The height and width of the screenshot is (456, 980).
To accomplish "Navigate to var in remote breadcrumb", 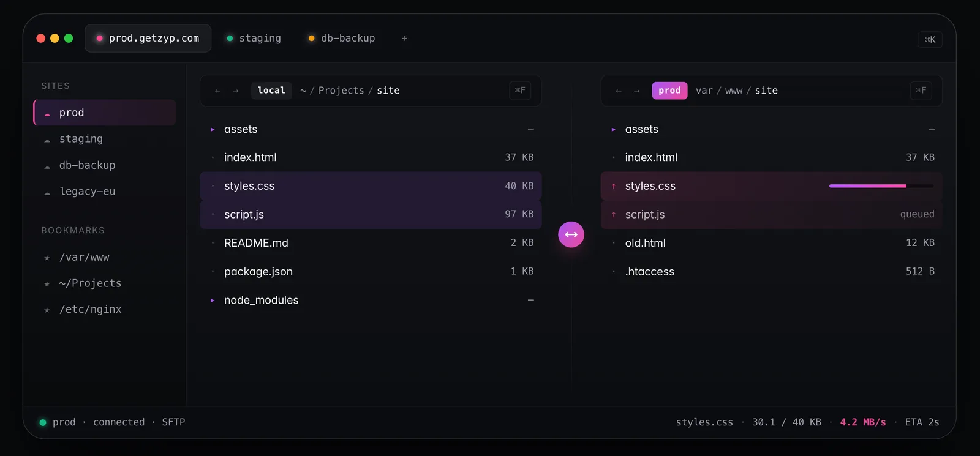I will point(704,91).
